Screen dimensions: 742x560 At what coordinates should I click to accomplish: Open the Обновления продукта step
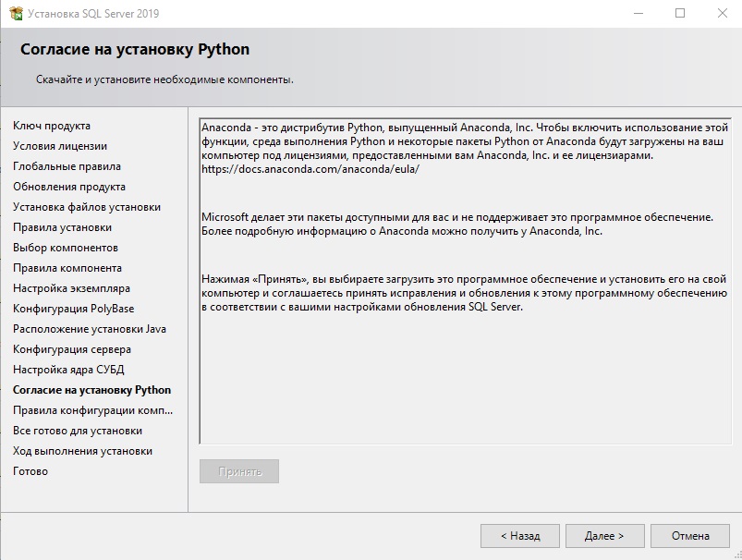(x=69, y=187)
